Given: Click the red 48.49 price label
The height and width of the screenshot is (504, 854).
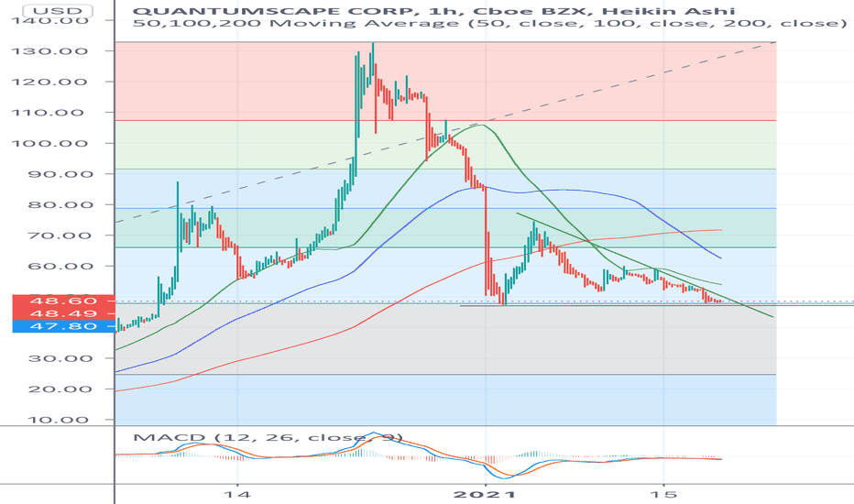Looking at the screenshot, I should point(63,313).
